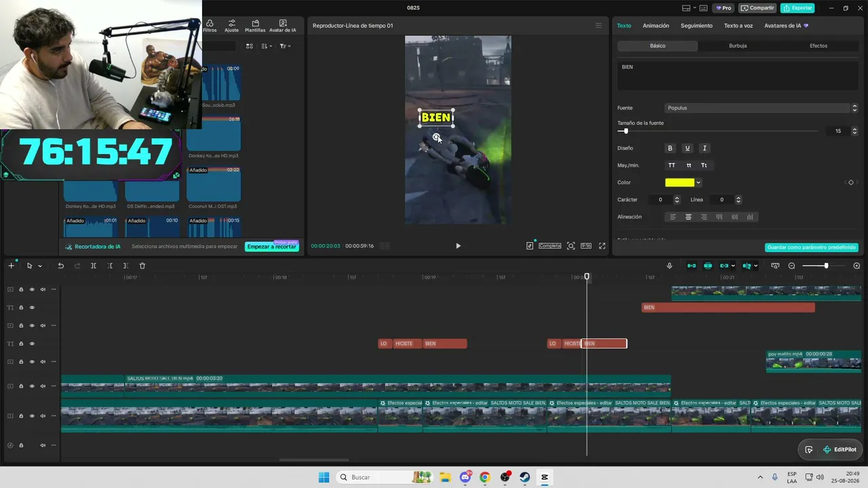Toggle visibility of the topmost video track
The height and width of the screenshot is (488, 868).
32,289
